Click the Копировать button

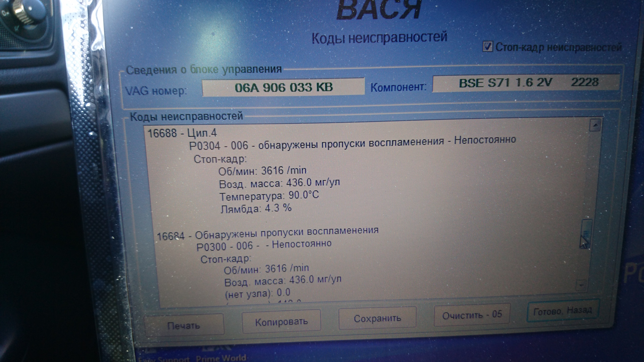point(281,321)
